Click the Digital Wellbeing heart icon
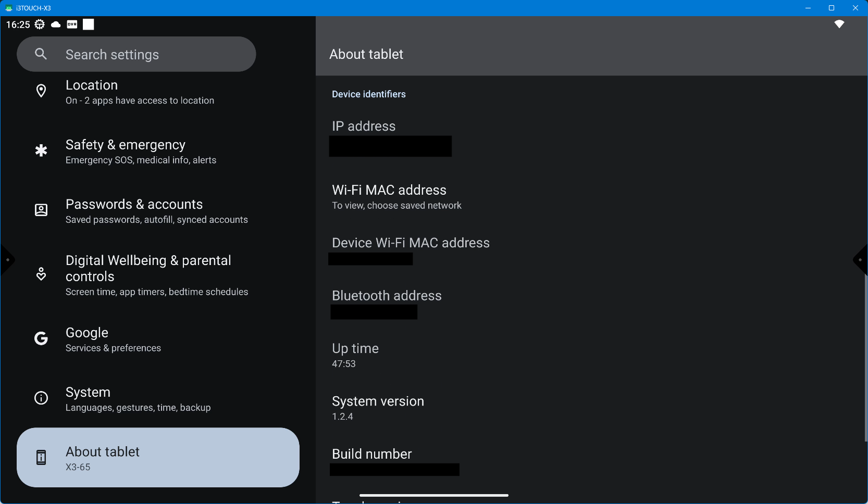Screen dimensions: 868x504 (41, 274)
